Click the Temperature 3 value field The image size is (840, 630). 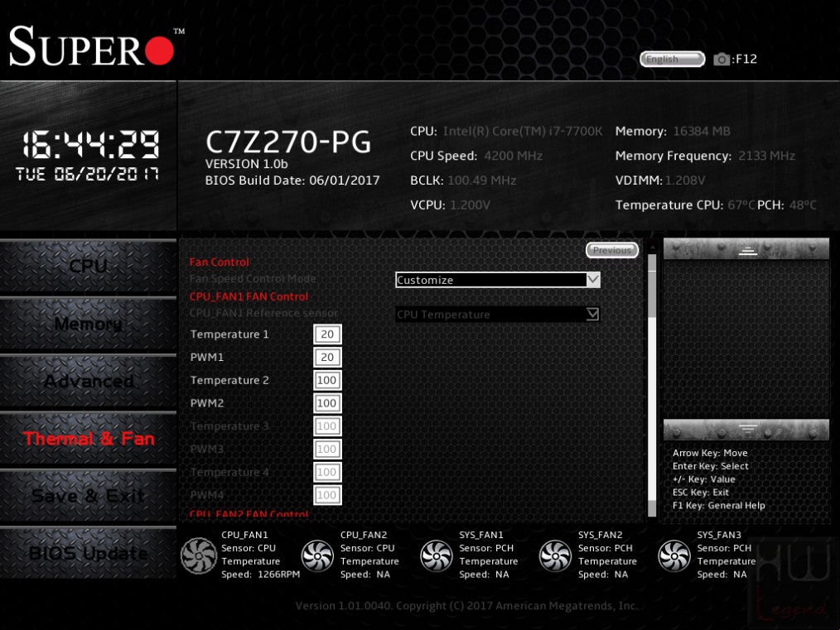tap(327, 426)
